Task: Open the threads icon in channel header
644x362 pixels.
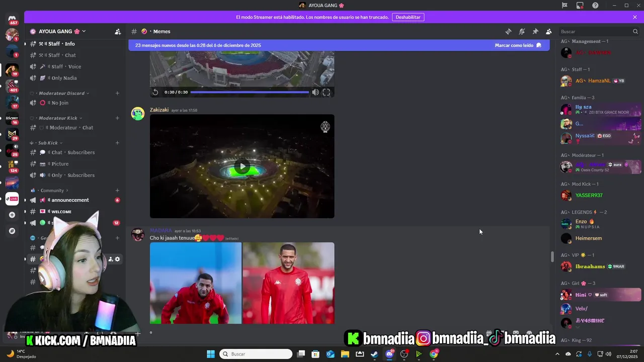Action: (508, 31)
